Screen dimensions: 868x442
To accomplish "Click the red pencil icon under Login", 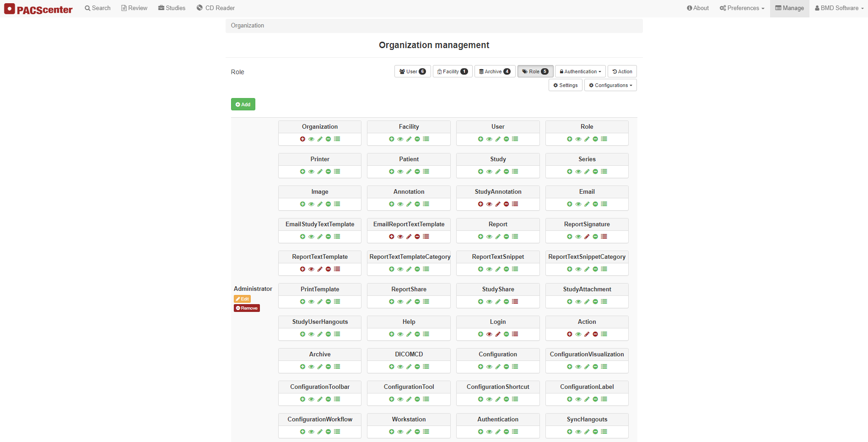I will 498,334.
